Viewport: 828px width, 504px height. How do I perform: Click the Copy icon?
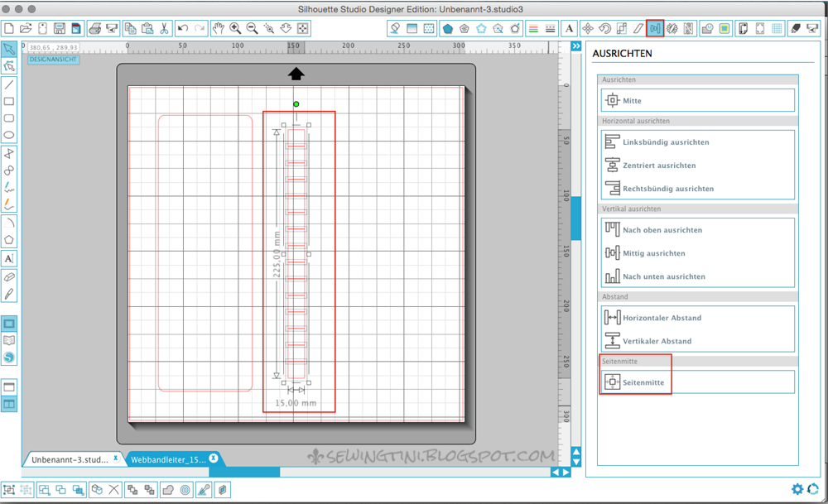[131, 28]
